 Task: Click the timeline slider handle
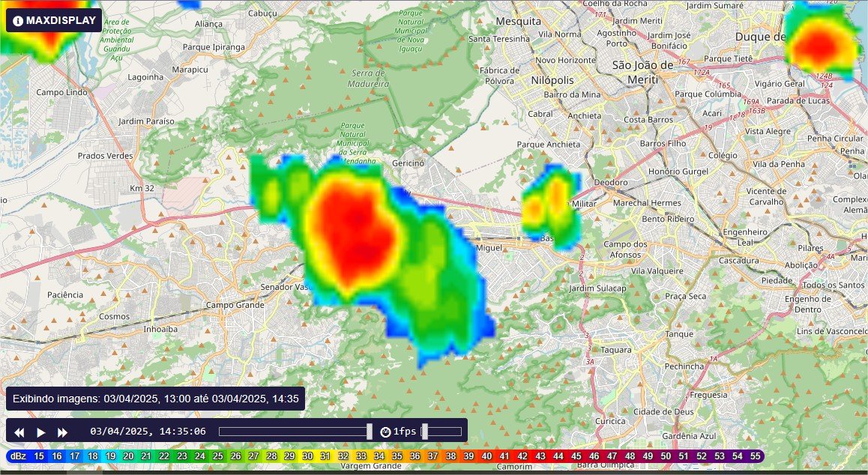point(370,432)
